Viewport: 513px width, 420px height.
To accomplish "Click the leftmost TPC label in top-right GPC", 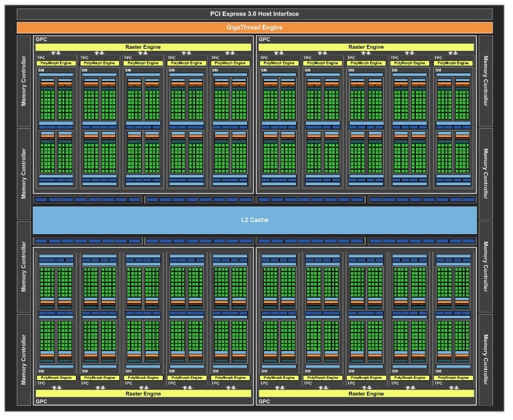I will pyautogui.click(x=265, y=58).
